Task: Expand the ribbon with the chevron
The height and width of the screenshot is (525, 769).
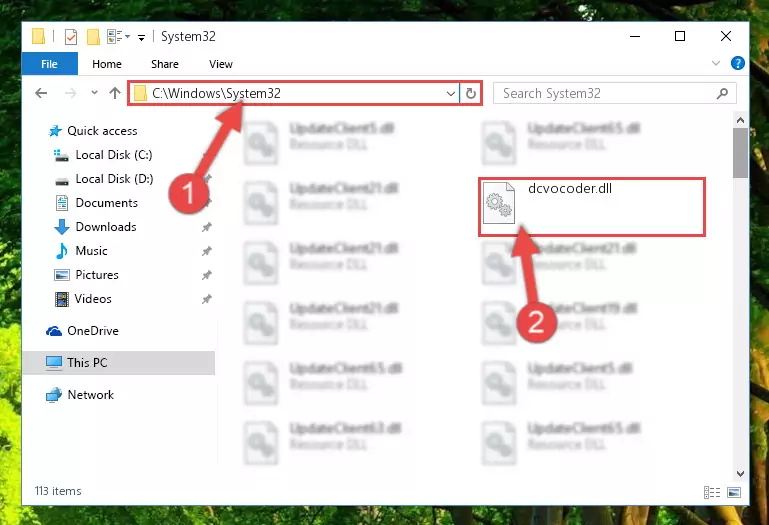Action: [716, 63]
